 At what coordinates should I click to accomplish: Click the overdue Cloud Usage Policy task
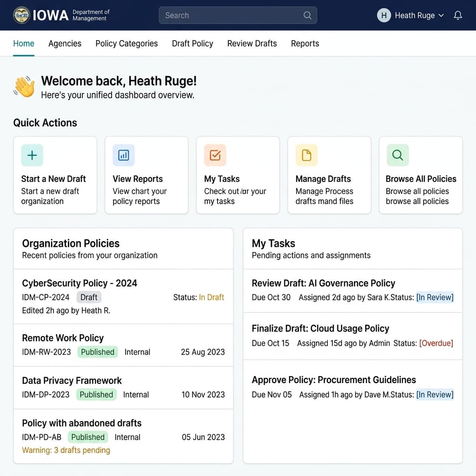[x=320, y=328]
